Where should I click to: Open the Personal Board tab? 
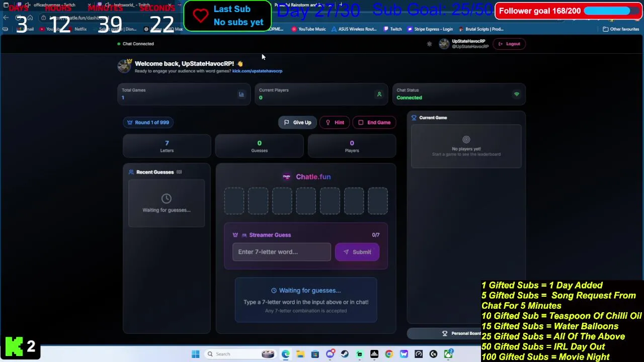[460, 333]
